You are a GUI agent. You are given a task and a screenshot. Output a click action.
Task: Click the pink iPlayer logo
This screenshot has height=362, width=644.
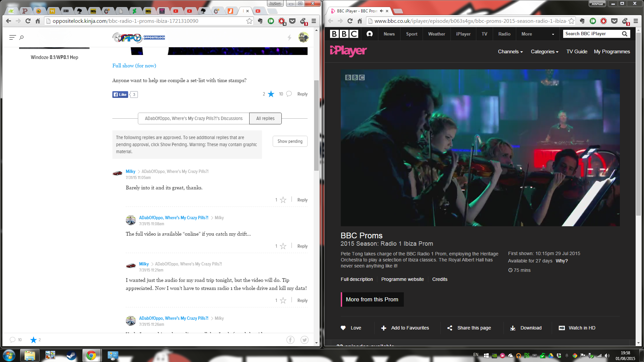tap(348, 51)
